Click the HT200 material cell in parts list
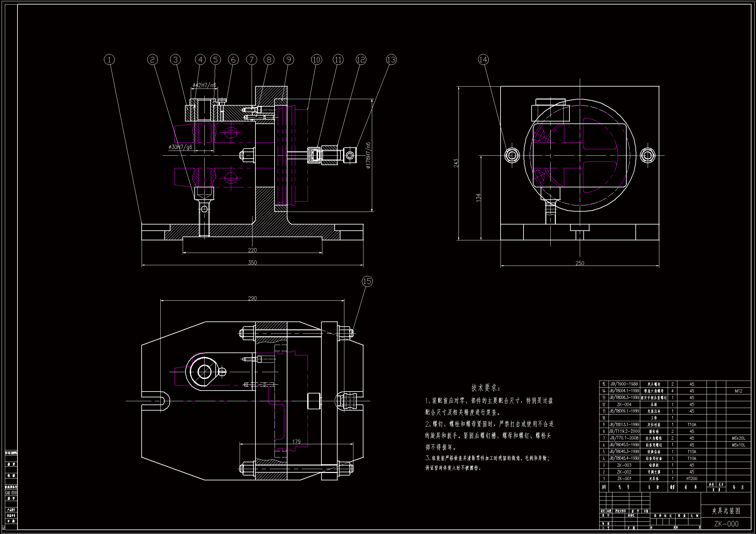This screenshot has height=534, width=756. pyautogui.click(x=691, y=479)
